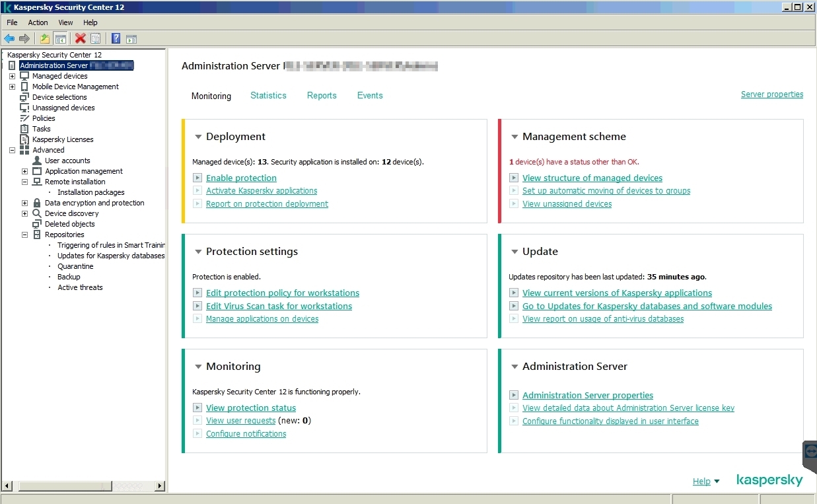
Task: Open the File menu
Action: click(12, 22)
